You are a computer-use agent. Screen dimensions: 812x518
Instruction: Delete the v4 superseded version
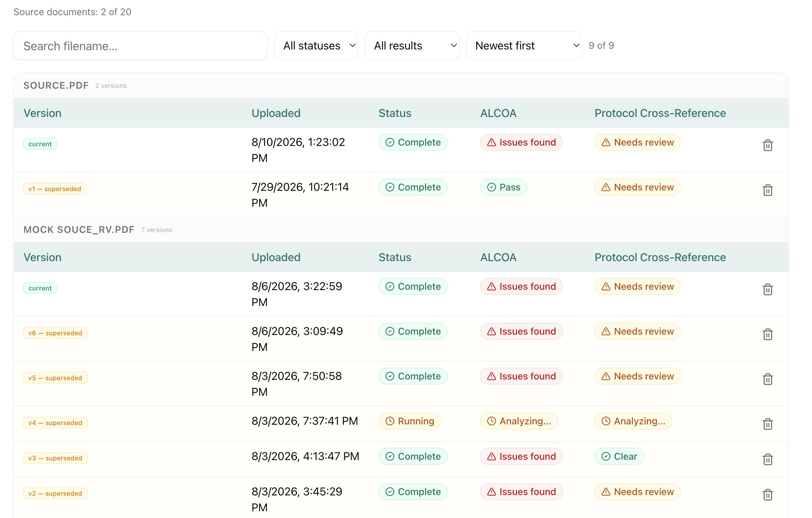click(768, 424)
